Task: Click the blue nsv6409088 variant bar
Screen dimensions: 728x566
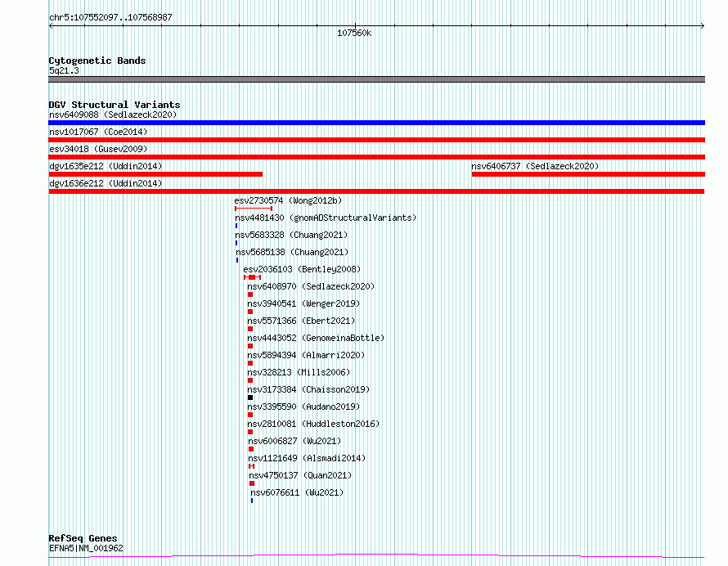Action: click(376, 123)
